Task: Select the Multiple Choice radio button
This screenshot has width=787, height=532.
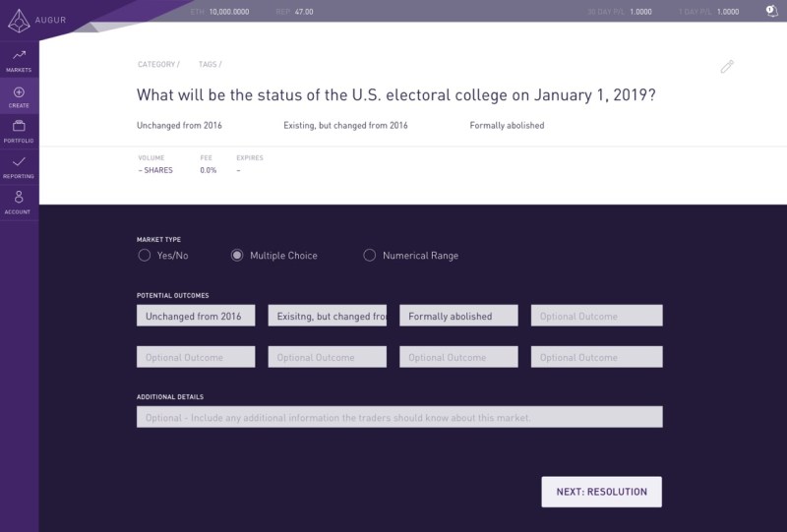Action: click(x=237, y=256)
